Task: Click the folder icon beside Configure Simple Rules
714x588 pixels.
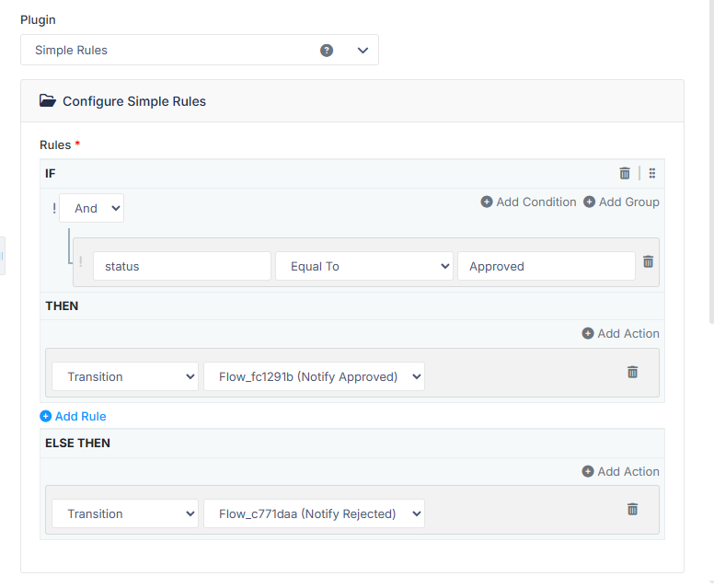Action: (47, 100)
